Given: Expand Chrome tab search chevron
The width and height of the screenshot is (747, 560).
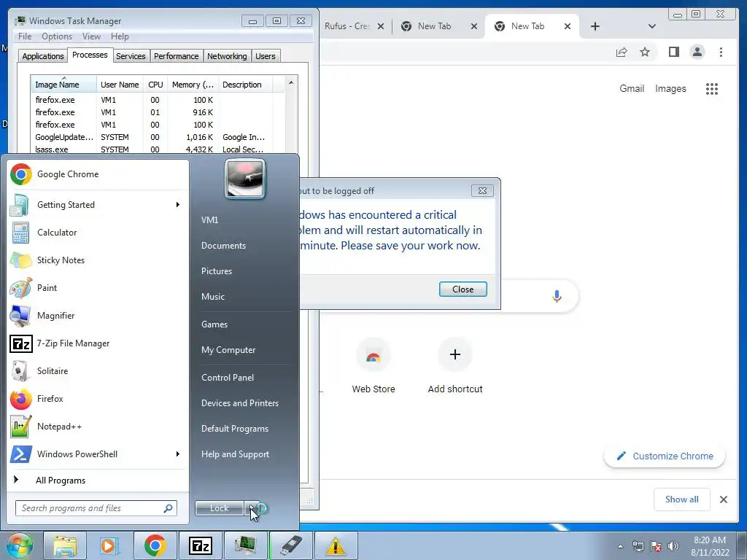Looking at the screenshot, I should tap(652, 26).
